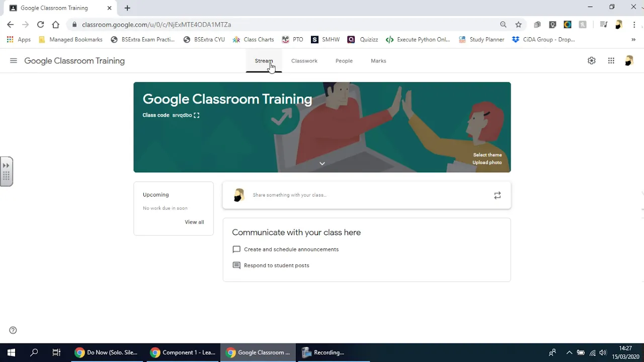Image resolution: width=644 pixels, height=362 pixels.
Task: Switch to People tab
Action: point(344,61)
